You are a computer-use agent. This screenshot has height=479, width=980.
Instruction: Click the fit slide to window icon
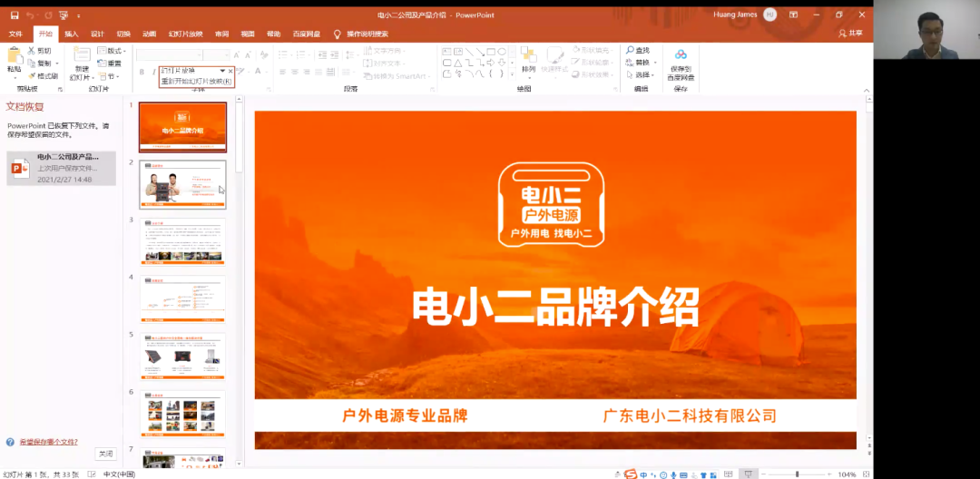tap(866, 474)
